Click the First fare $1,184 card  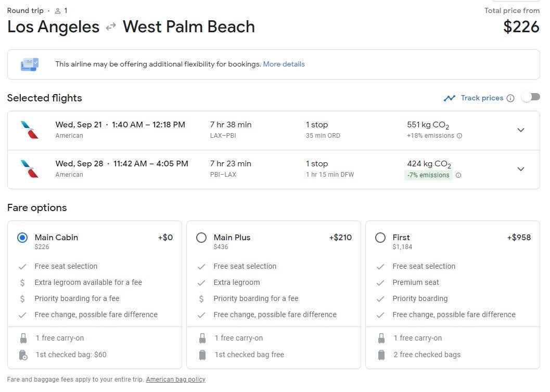[452, 294]
